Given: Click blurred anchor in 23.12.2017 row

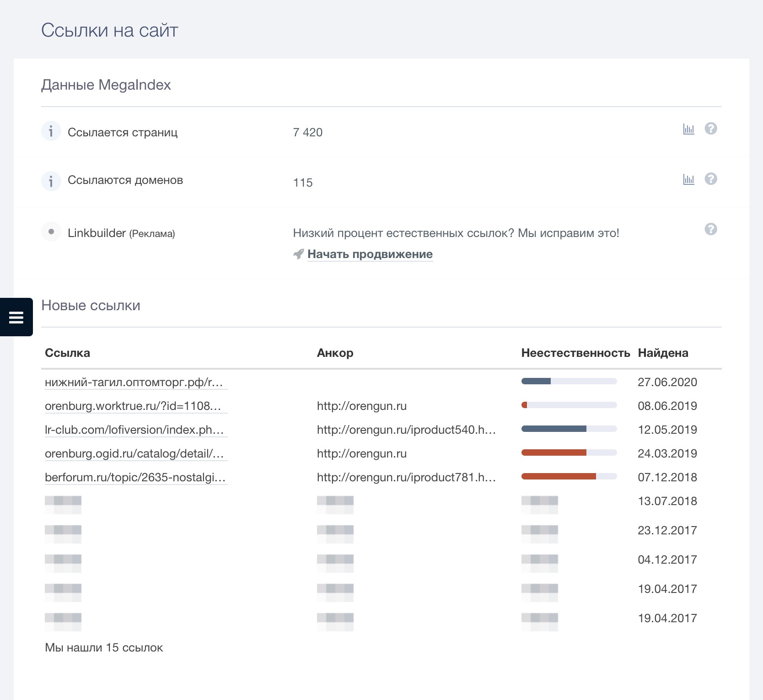Looking at the screenshot, I should pyautogui.click(x=335, y=534).
